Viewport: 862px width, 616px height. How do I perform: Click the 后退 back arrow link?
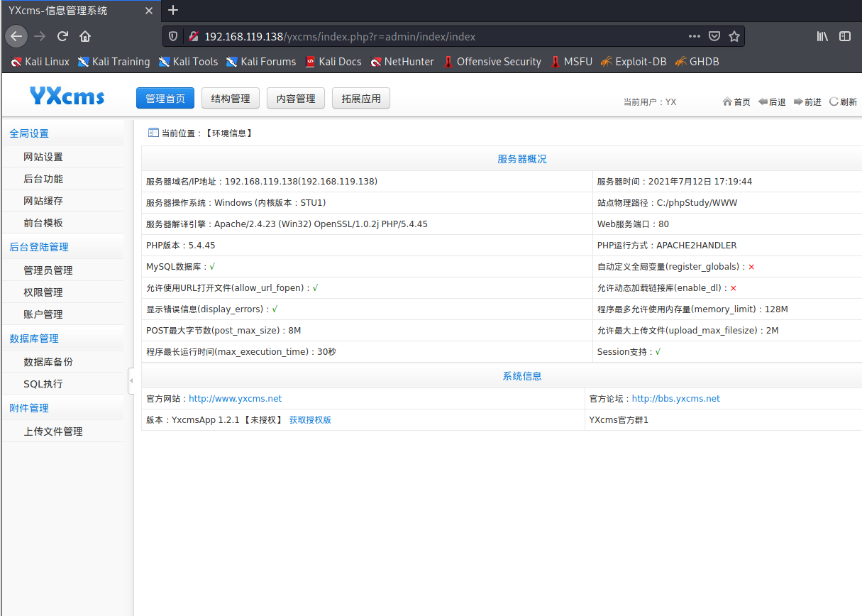pyautogui.click(x=772, y=102)
